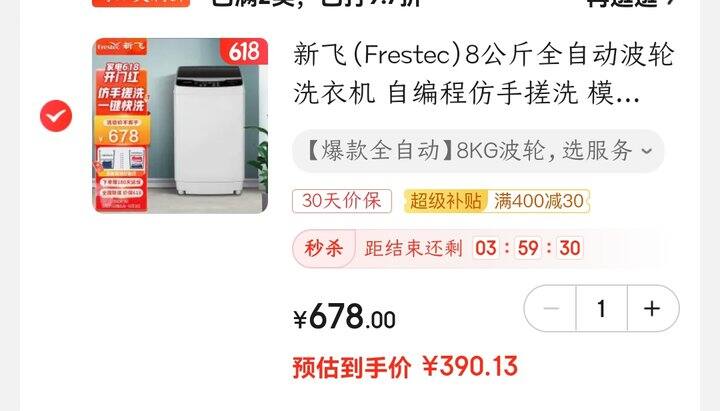Tap the 618 badge on product image
Viewport: 720px width, 411px height.
(x=244, y=51)
